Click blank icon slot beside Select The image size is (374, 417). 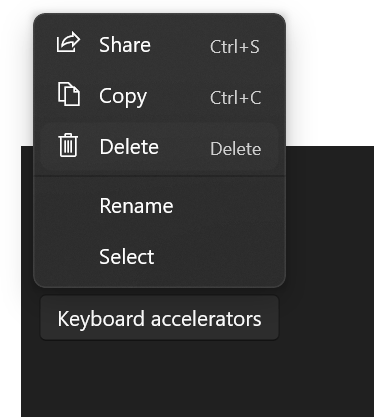click(x=68, y=257)
